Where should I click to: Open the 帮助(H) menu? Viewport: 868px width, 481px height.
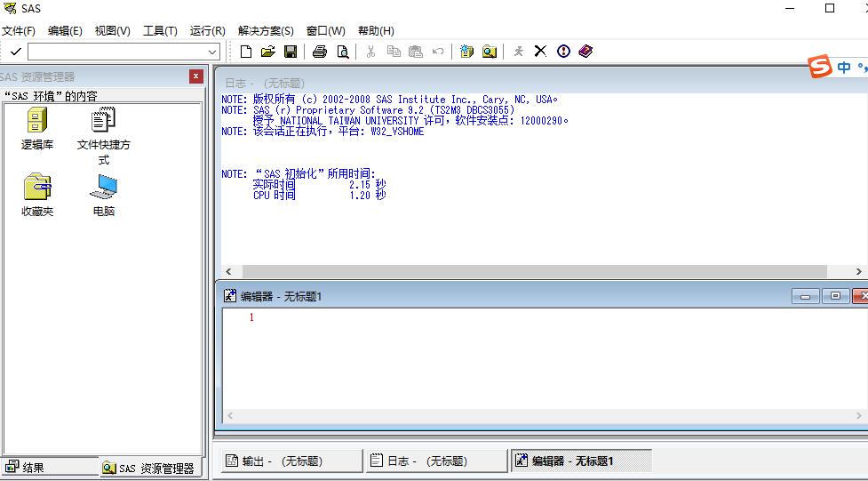point(376,31)
